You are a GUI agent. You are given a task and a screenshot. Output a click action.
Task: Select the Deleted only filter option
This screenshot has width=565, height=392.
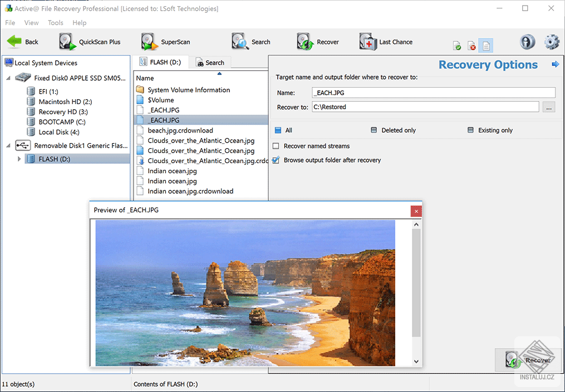coord(372,130)
